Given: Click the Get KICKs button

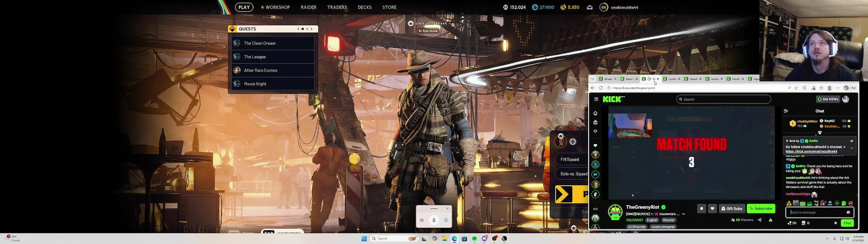Looking at the screenshot, I should coord(828,99).
